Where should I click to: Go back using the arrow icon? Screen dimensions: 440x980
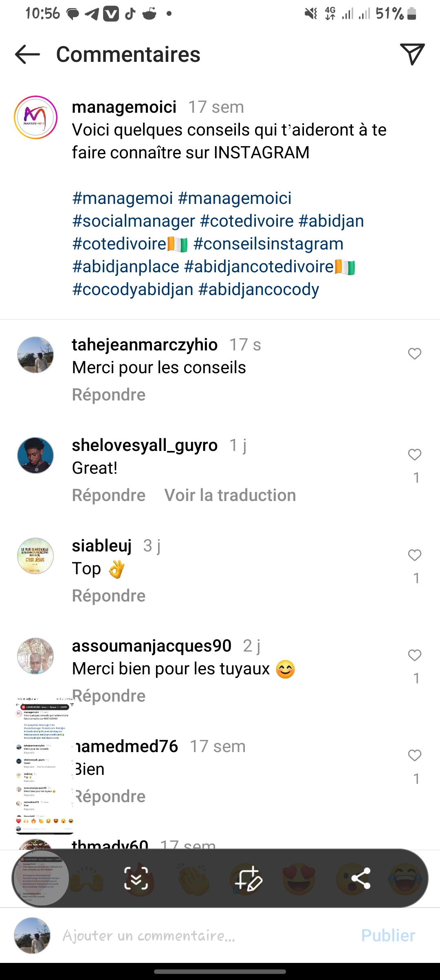coord(27,55)
